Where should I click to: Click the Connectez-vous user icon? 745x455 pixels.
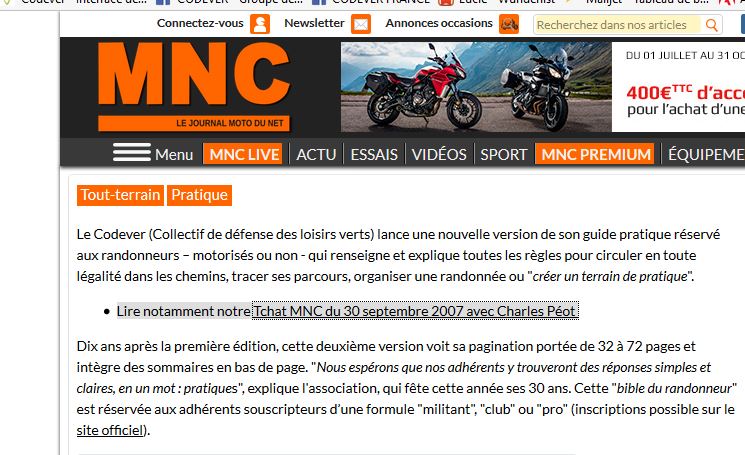[260, 24]
